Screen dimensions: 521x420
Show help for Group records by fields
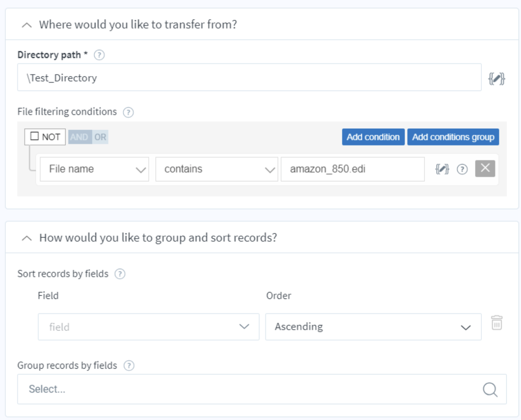(x=129, y=366)
